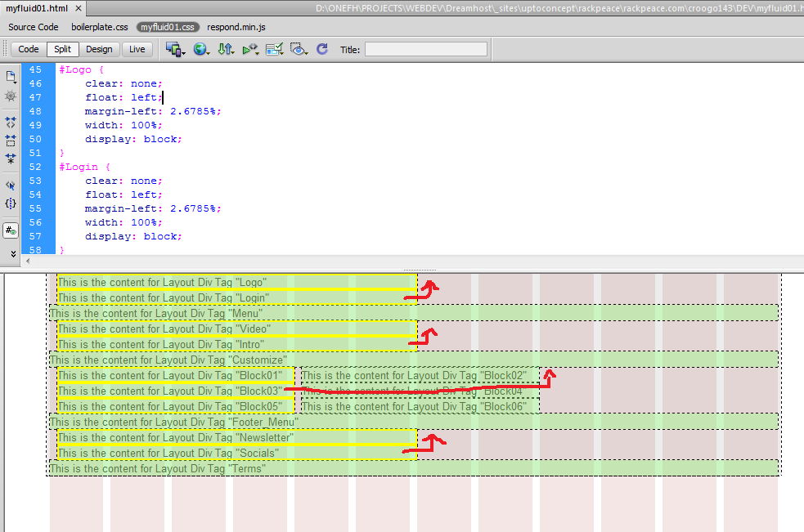Viewport: 804px width, 532px height.
Task: Show more coding toolbar buttons
Action: (13, 253)
